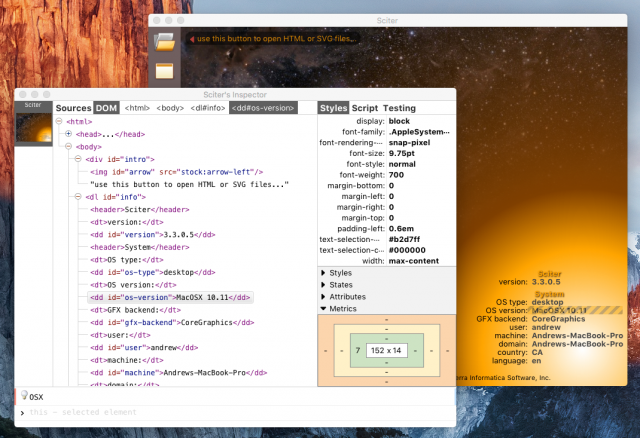Click the OSX console output text
The image size is (640, 438).
point(36,397)
